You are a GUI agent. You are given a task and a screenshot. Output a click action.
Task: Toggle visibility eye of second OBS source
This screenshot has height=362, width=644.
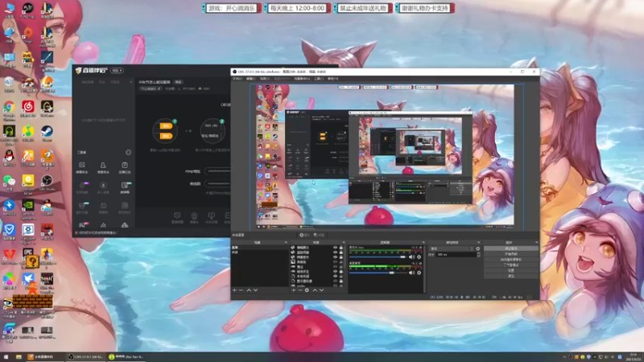pos(335,253)
